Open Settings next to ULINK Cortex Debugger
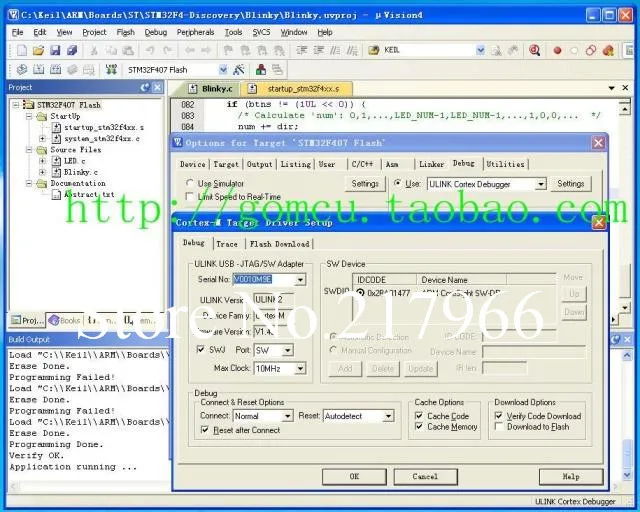Viewport: 640px width, 512px height. [x=571, y=184]
